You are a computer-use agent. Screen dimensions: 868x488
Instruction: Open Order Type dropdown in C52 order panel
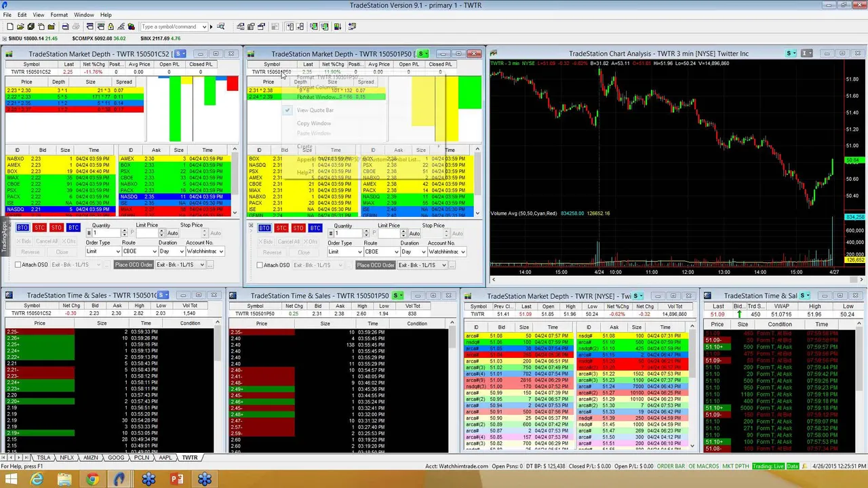pos(117,251)
